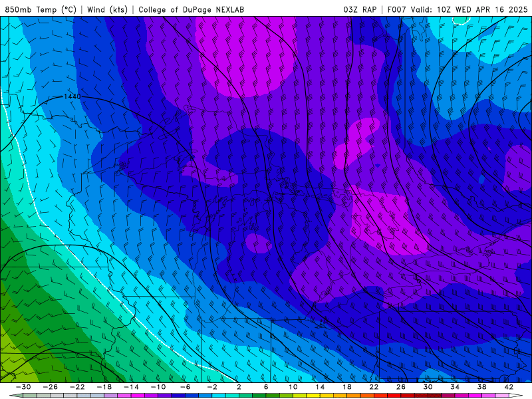Click the -6 color scale label
The width and height of the screenshot is (532, 399).
pyautogui.click(x=185, y=387)
